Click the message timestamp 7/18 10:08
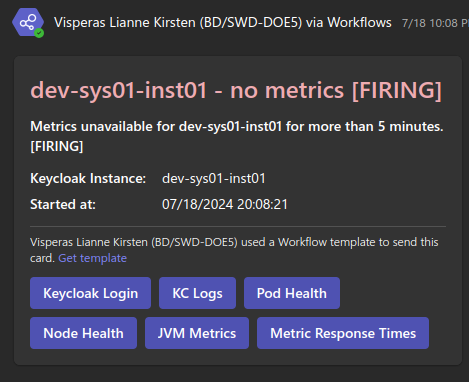Screen dimensions: 469x382 point(435,23)
